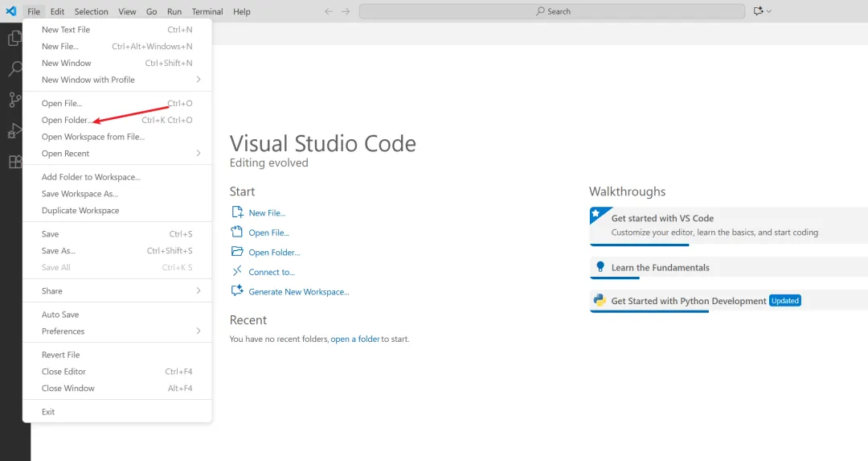Open the Search activity bar icon
Viewport: 868px width, 461px height.
coord(14,69)
